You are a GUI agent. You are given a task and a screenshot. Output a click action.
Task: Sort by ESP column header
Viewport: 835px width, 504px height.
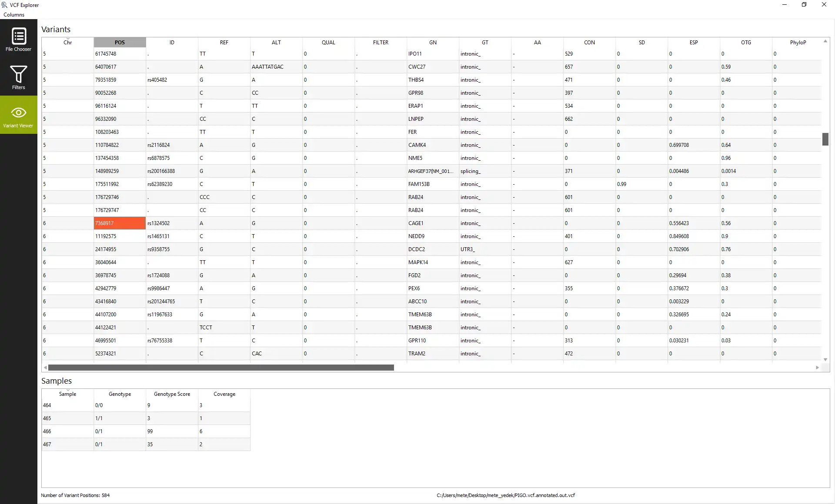[x=694, y=43]
